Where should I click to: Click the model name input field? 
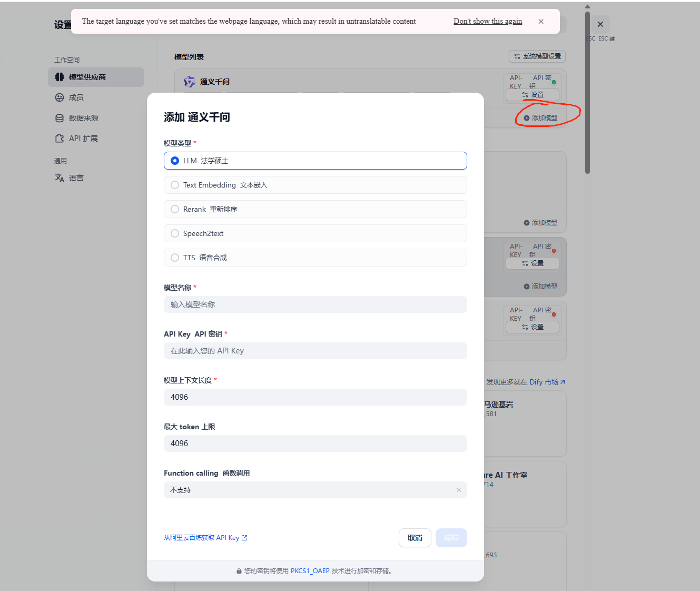click(315, 304)
